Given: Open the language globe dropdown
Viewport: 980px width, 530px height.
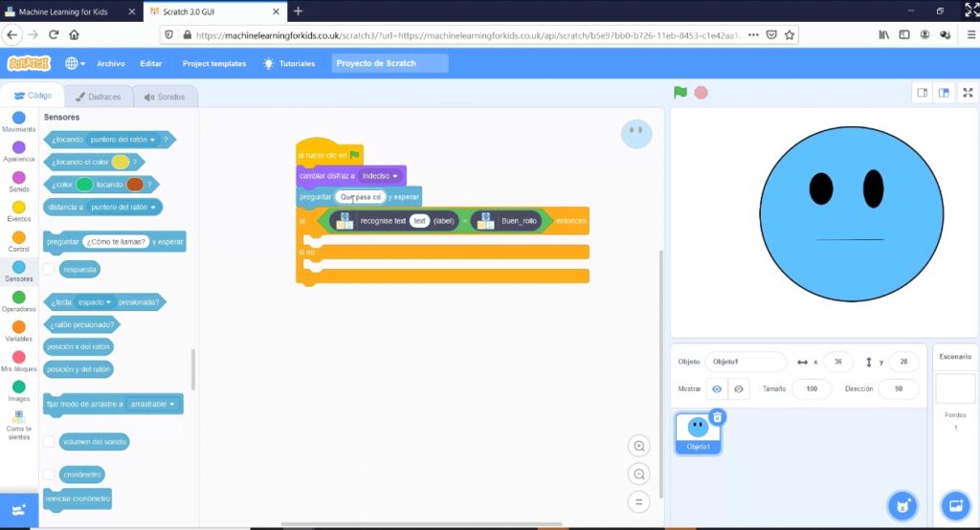Looking at the screenshot, I should coord(75,63).
